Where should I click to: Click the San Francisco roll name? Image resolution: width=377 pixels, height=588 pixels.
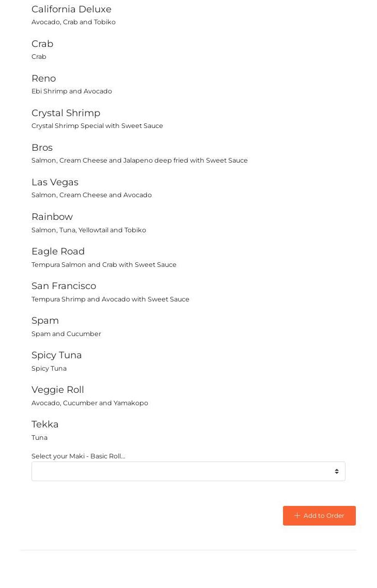coord(64,286)
